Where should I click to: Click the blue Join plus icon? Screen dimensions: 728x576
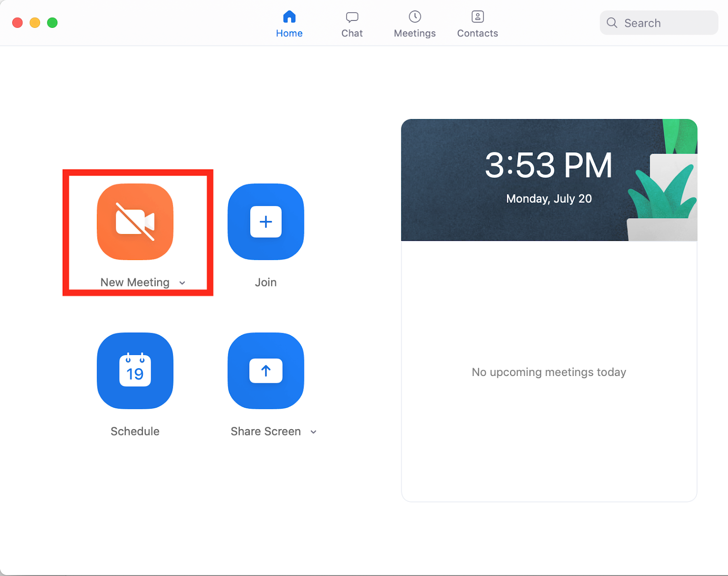[x=266, y=221]
